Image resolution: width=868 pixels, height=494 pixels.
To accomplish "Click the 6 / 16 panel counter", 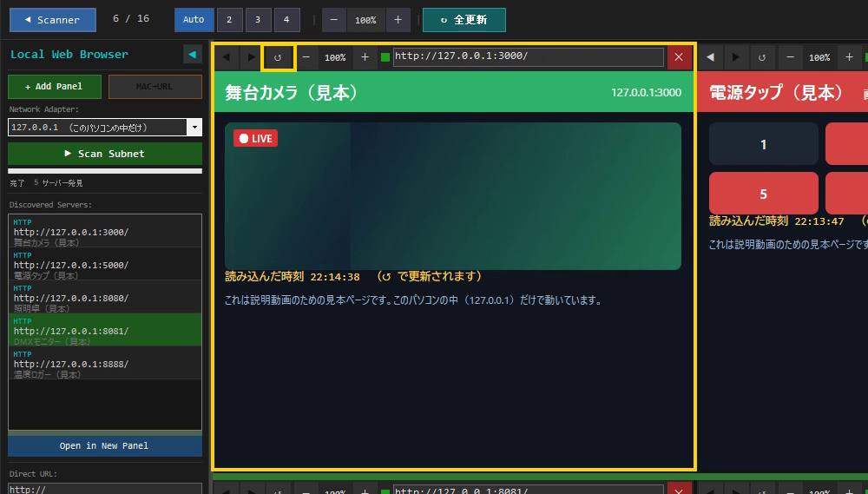I will 131,19.
